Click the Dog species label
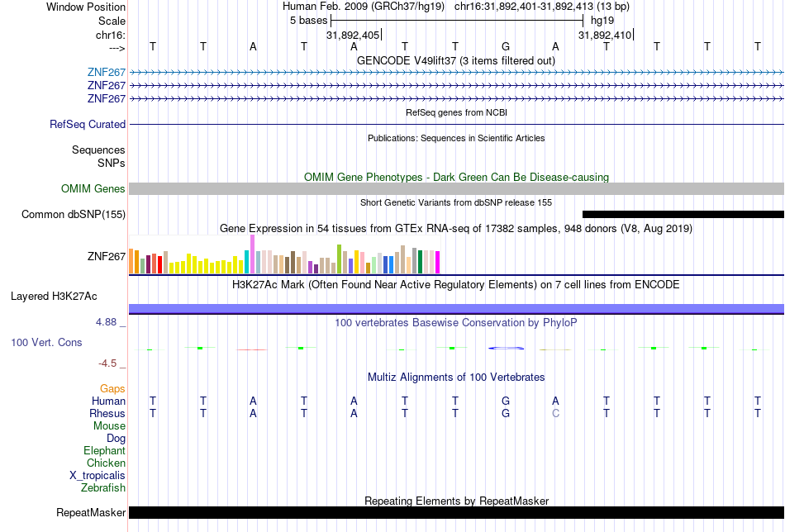The height and width of the screenshot is (532, 785). (x=117, y=439)
